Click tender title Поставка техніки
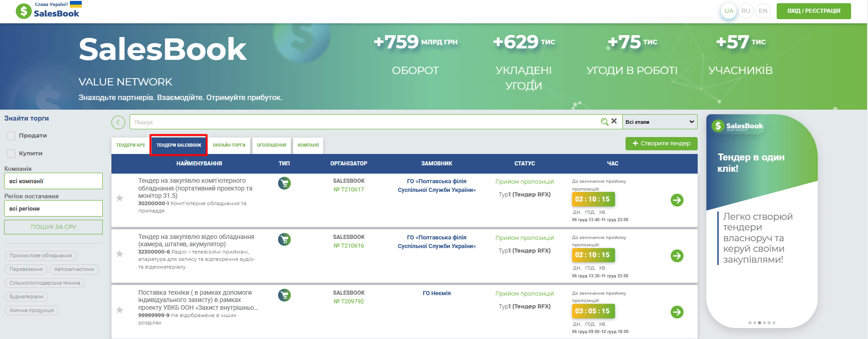868x339 pixels. pyautogui.click(x=198, y=300)
